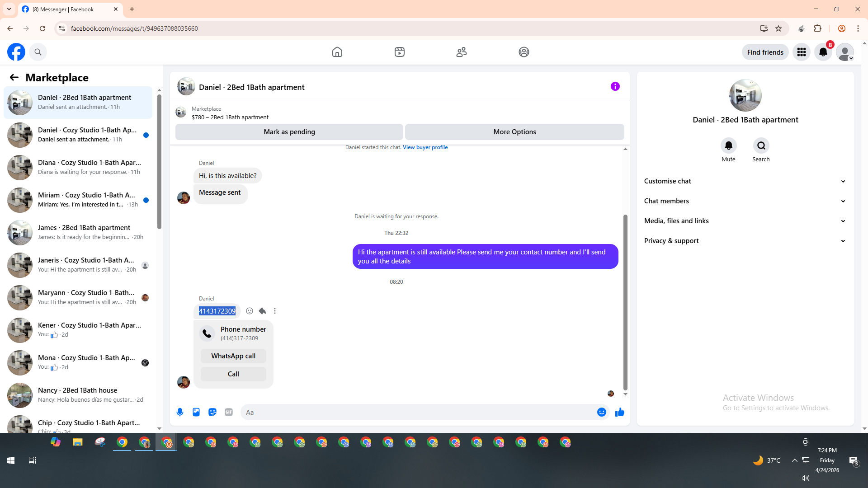Open Windows Start menu

tap(11, 460)
